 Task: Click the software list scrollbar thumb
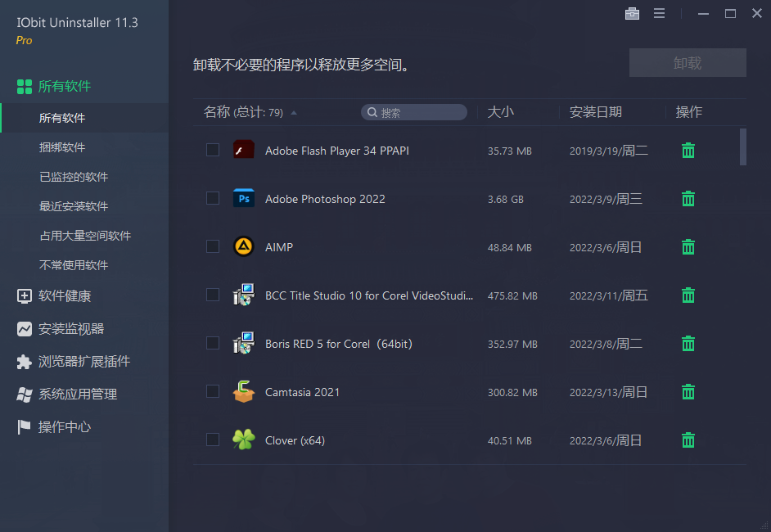pos(743,147)
